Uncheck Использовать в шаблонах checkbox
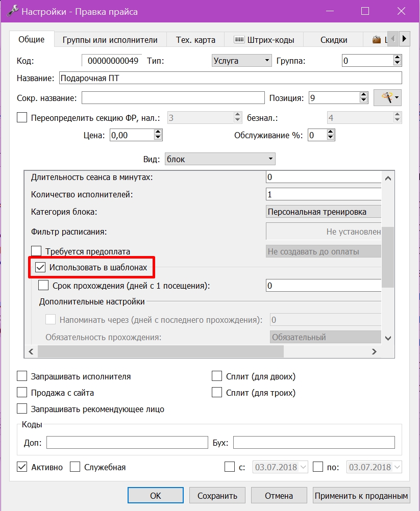 (40, 268)
